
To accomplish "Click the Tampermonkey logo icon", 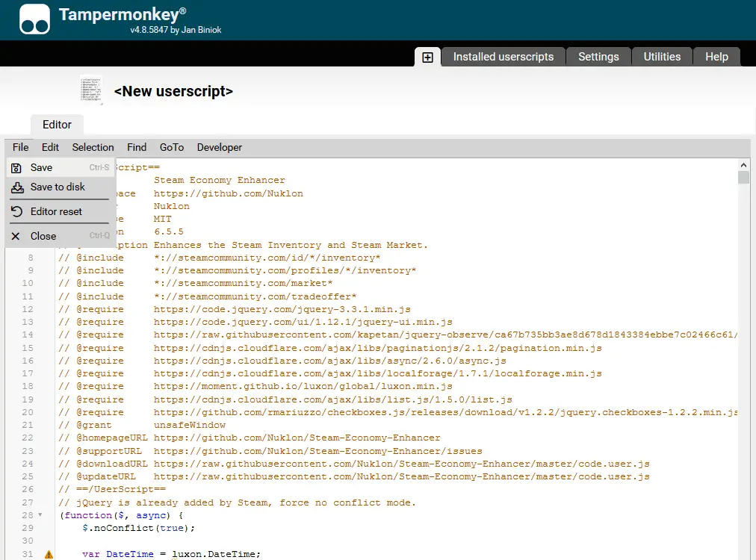I will 34,19.
